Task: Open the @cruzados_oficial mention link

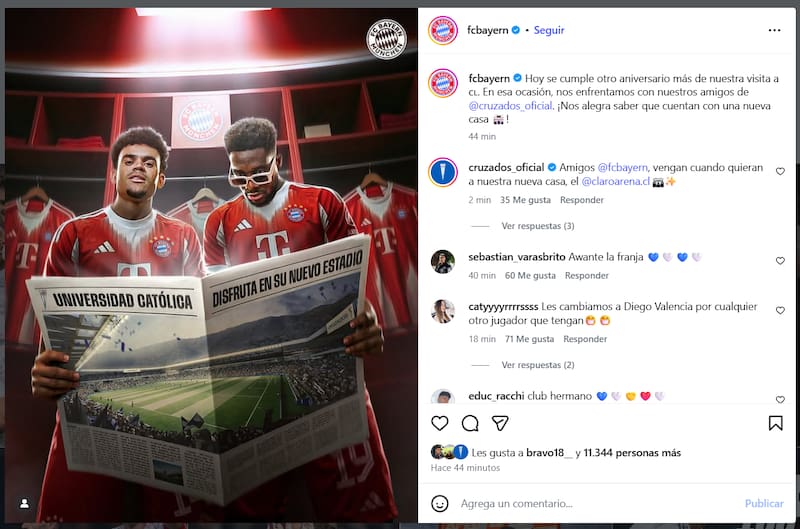Action: [510, 106]
